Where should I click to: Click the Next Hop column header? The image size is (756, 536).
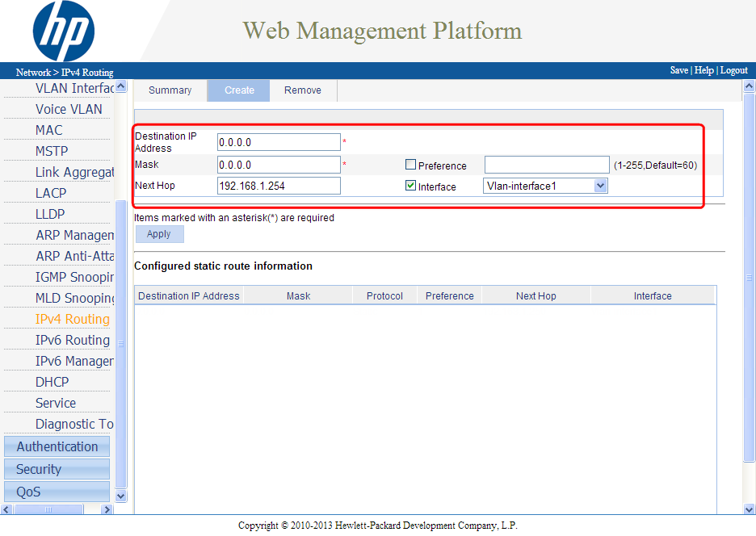click(535, 296)
